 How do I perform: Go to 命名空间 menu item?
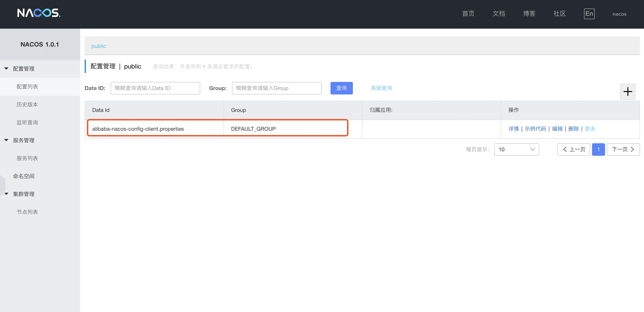(x=24, y=176)
